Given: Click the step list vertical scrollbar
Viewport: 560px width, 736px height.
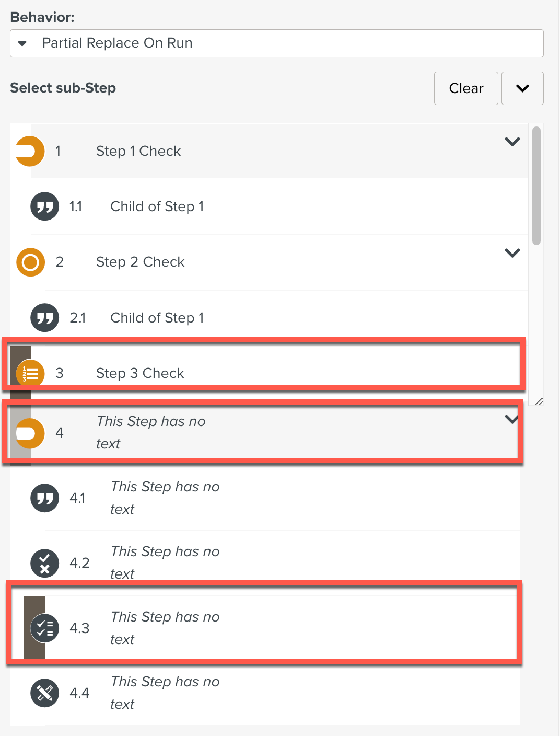Looking at the screenshot, I should tap(536, 186).
